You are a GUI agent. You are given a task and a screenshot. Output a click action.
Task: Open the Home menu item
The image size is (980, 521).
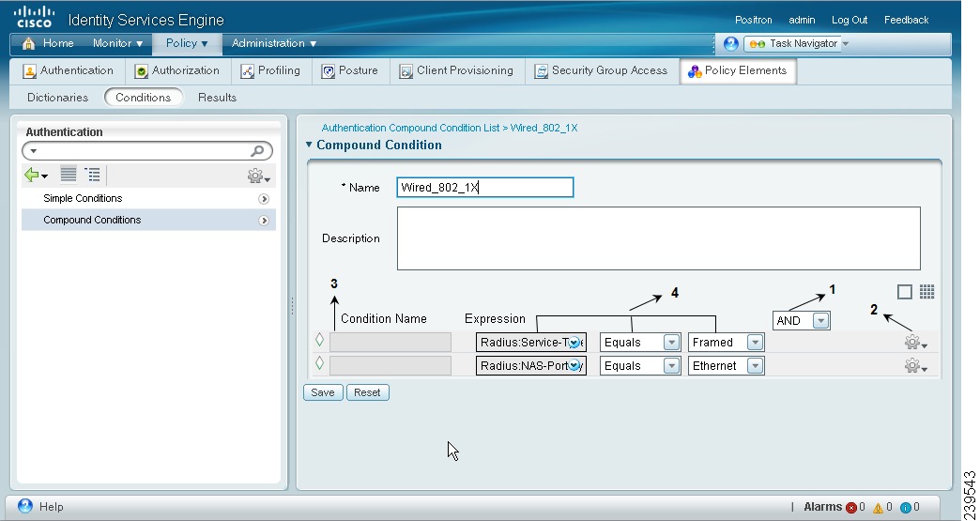pyautogui.click(x=48, y=43)
